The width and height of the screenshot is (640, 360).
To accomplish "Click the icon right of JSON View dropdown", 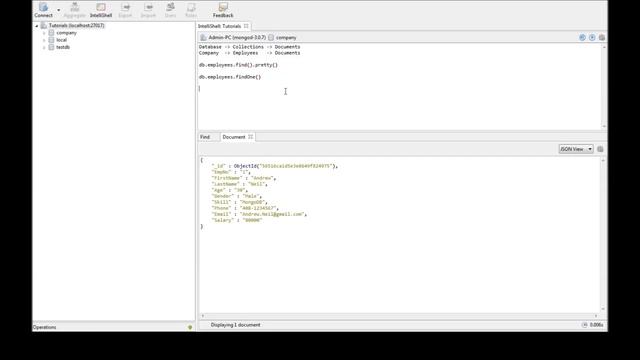I will point(600,149).
